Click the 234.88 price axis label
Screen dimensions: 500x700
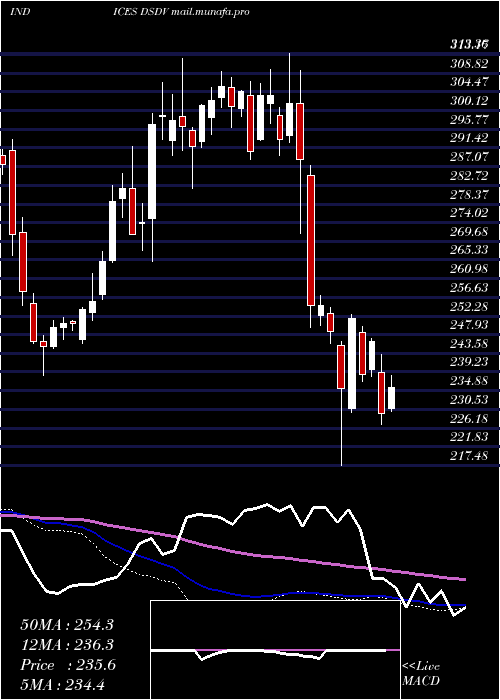(x=469, y=381)
